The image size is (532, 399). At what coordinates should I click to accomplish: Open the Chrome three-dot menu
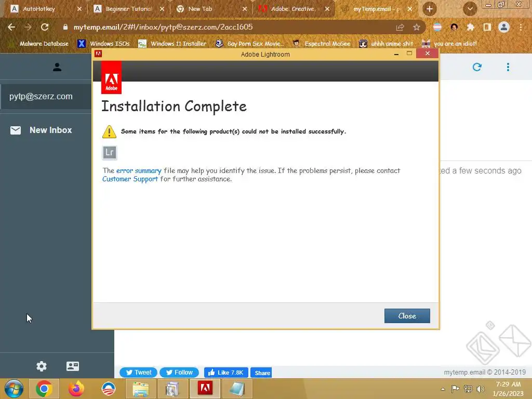pos(521,27)
